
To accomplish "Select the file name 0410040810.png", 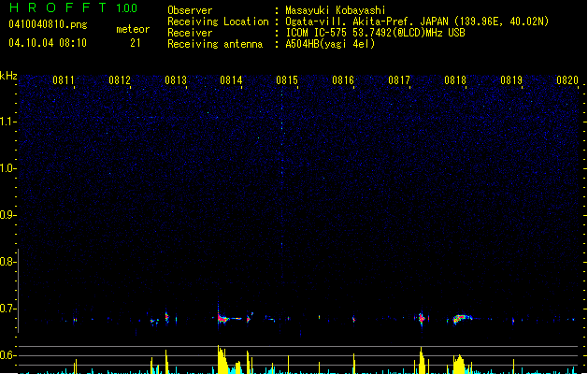I will point(48,24).
